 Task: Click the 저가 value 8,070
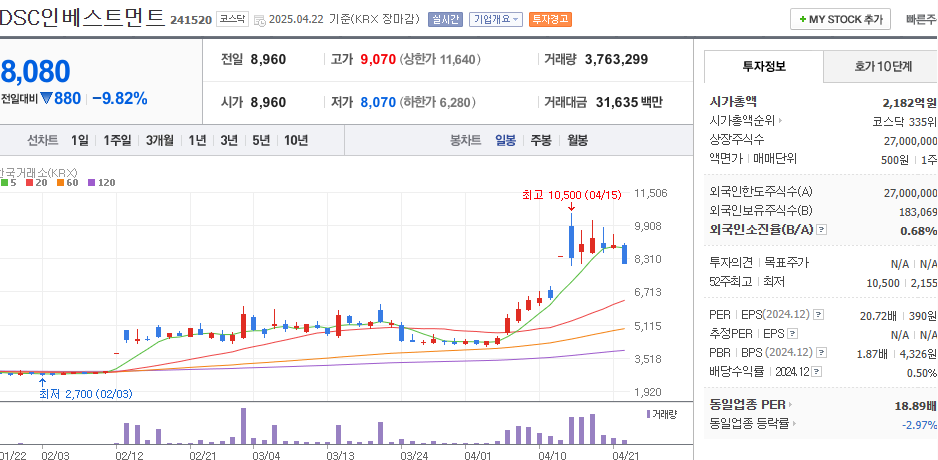(x=378, y=102)
